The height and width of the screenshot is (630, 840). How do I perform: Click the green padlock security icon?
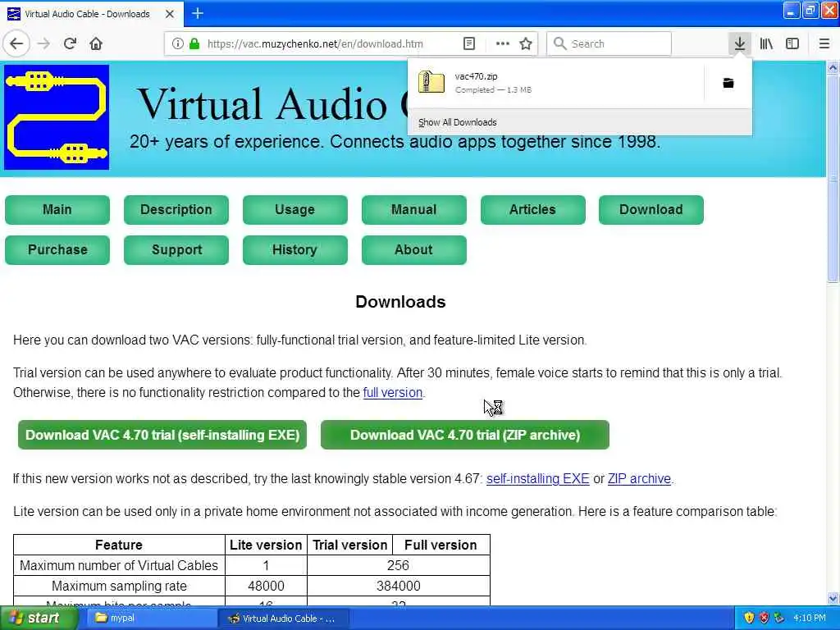point(194,43)
